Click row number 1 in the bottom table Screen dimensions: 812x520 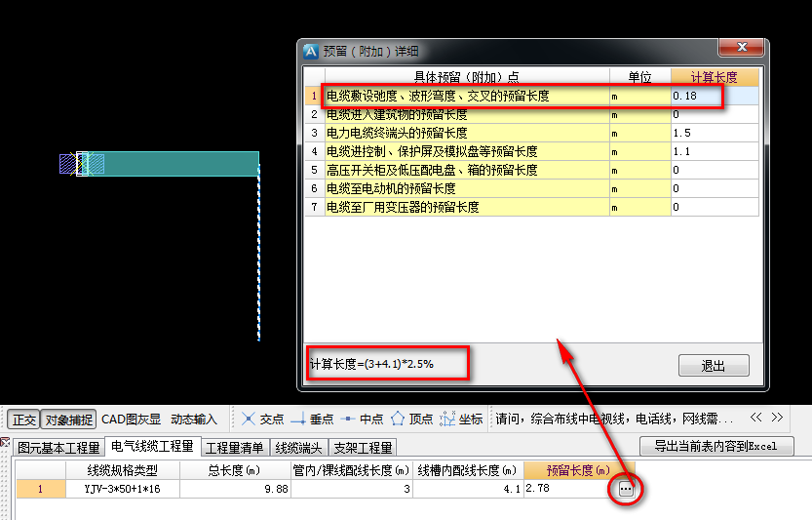(40, 489)
